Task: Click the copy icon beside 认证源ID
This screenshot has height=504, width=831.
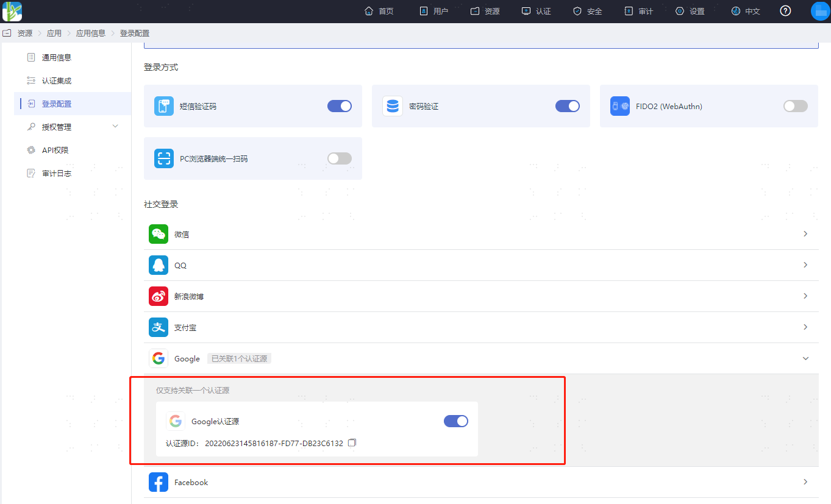Action: [x=352, y=443]
